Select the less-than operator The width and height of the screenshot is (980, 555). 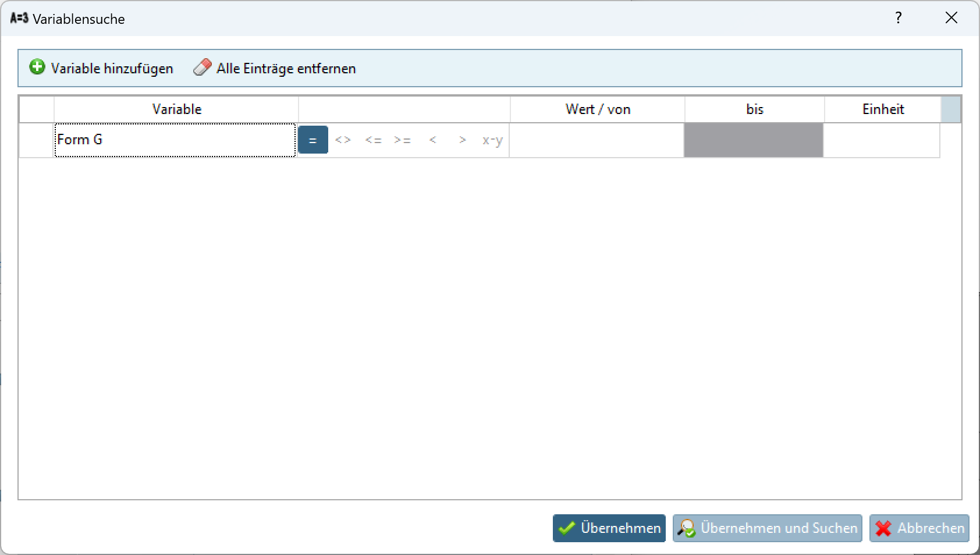coord(433,140)
